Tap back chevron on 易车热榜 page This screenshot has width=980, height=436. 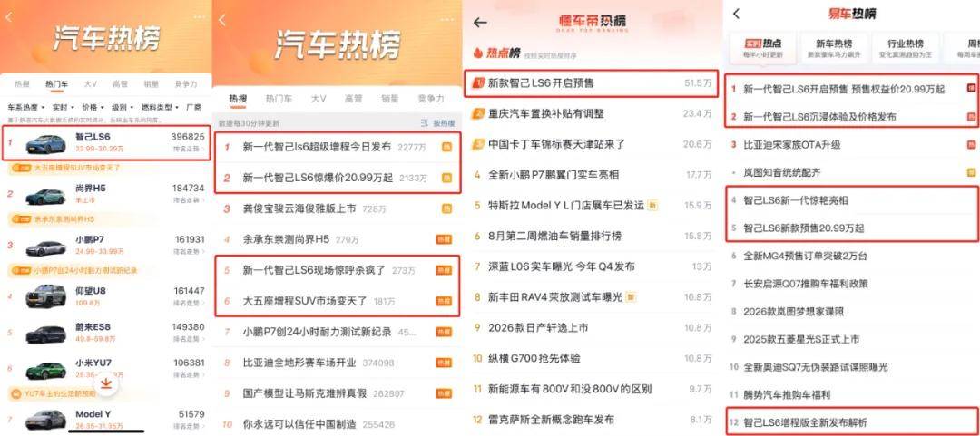(736, 14)
